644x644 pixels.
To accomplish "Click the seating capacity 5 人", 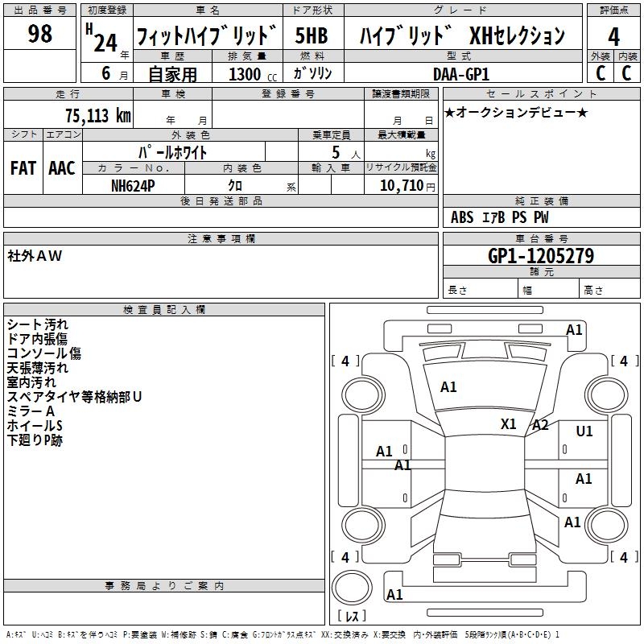I will coord(345,153).
